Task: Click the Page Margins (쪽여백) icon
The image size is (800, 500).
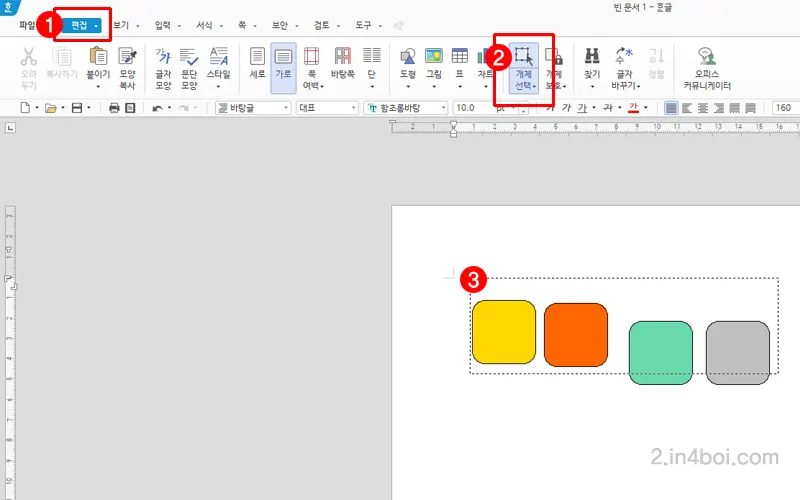Action: [311, 56]
